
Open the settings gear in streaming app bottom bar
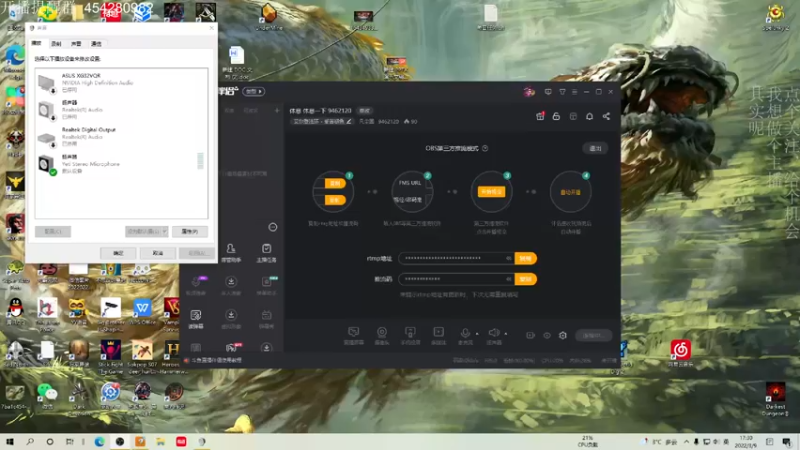(x=563, y=335)
